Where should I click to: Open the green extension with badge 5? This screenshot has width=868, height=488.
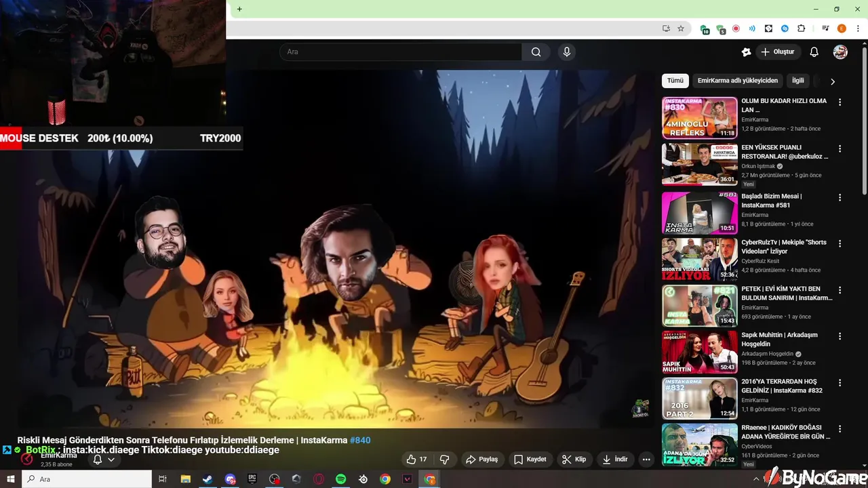(720, 28)
